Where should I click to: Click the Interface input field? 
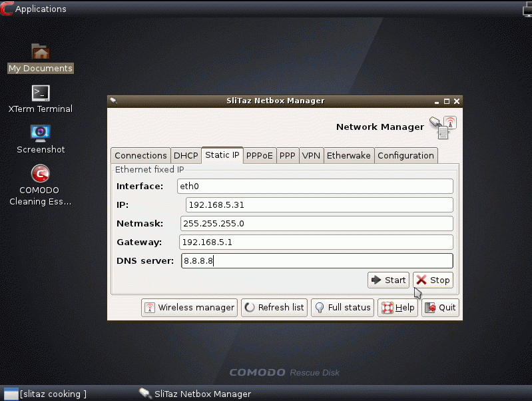(x=315, y=186)
